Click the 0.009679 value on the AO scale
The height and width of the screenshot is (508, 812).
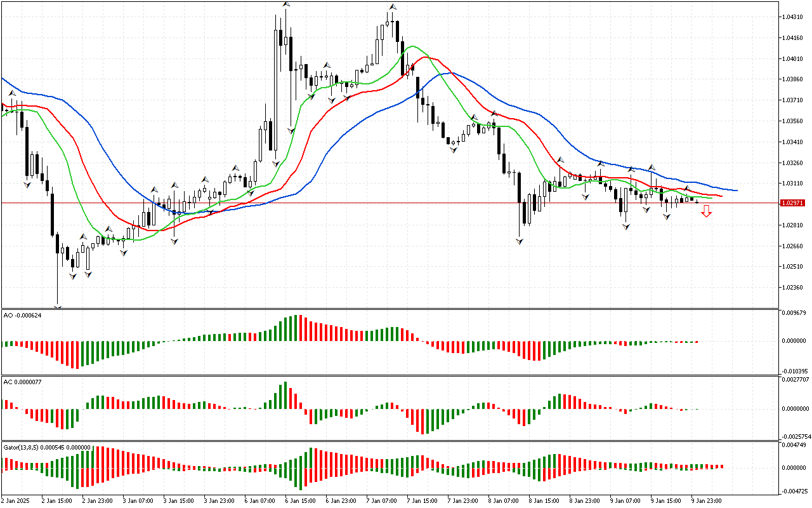[795, 313]
